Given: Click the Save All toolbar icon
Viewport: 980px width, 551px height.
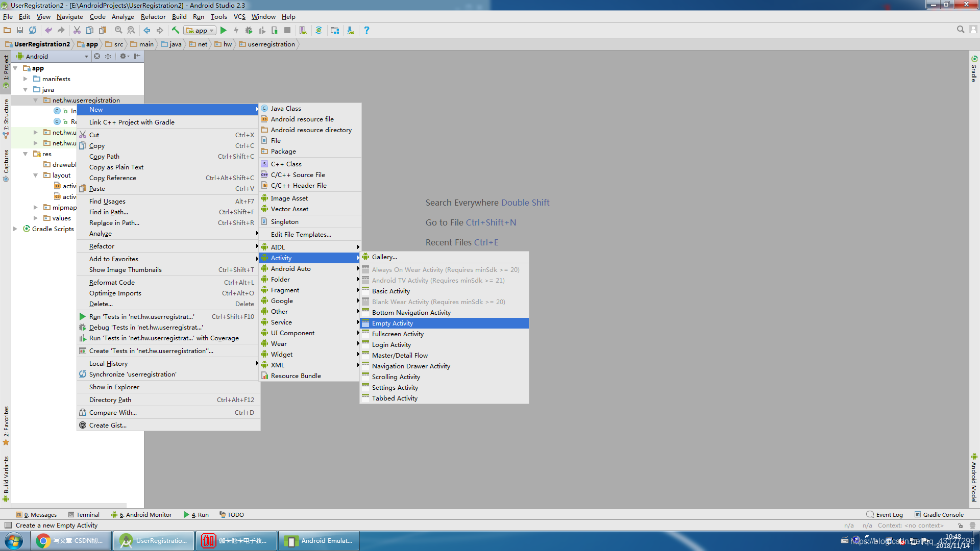Looking at the screenshot, I should pos(20,30).
